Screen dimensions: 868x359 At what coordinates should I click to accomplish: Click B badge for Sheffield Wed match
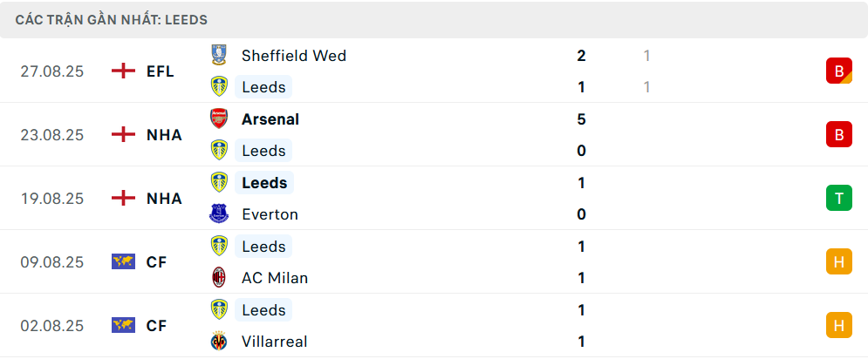coord(838,71)
